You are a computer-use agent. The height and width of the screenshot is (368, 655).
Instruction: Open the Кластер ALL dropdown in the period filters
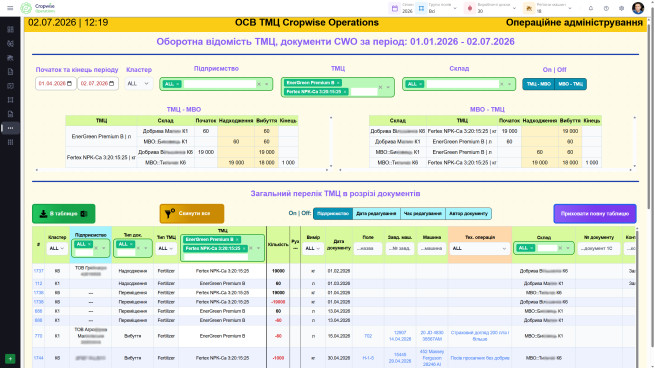coord(138,84)
